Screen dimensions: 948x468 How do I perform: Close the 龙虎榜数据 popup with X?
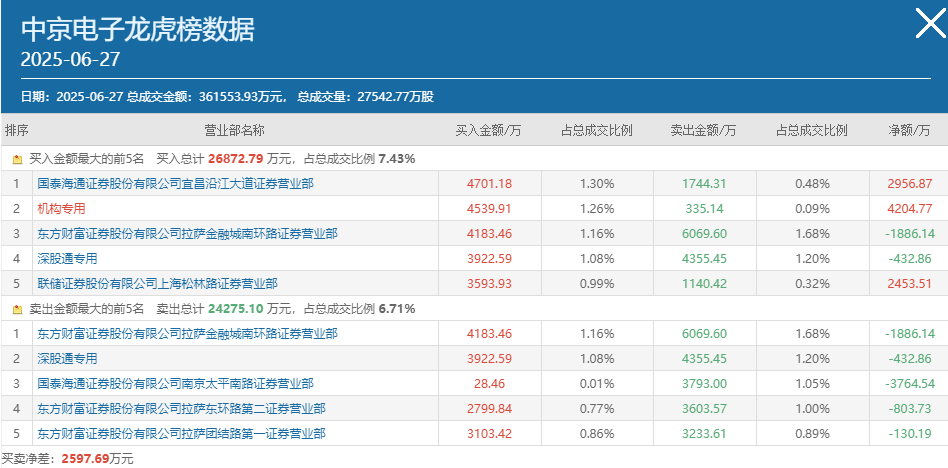[x=930, y=24]
